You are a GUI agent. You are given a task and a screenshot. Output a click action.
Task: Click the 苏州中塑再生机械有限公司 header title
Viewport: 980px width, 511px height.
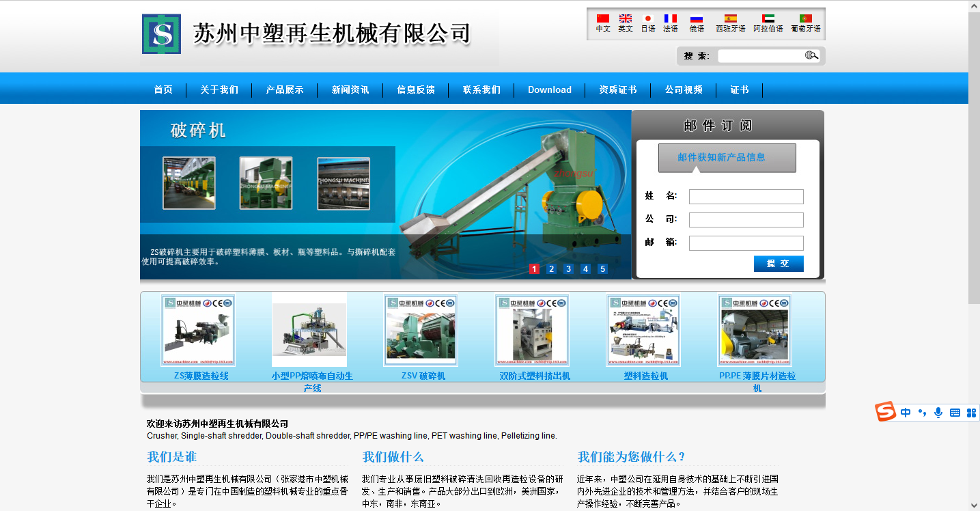[x=332, y=33]
